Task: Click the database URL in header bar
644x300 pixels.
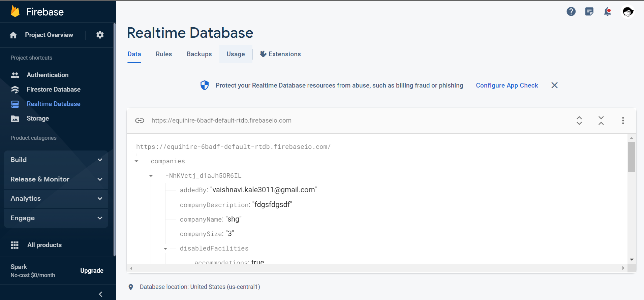Action: pyautogui.click(x=221, y=121)
